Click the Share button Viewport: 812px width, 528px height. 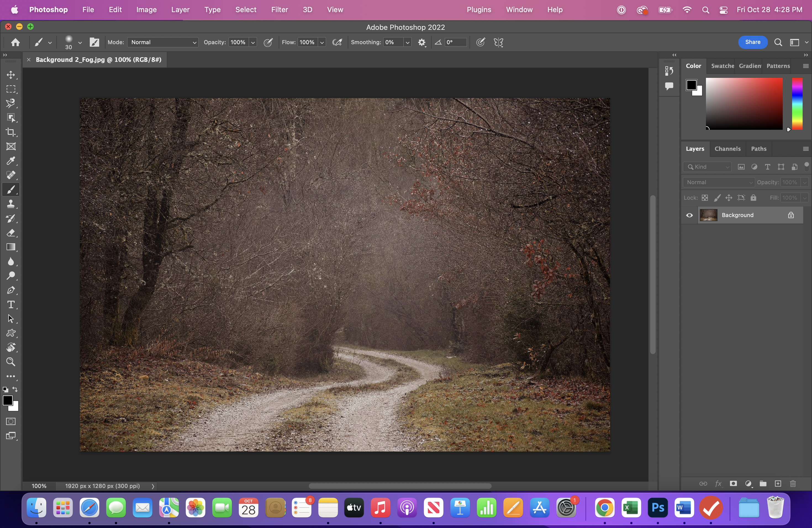(752, 42)
